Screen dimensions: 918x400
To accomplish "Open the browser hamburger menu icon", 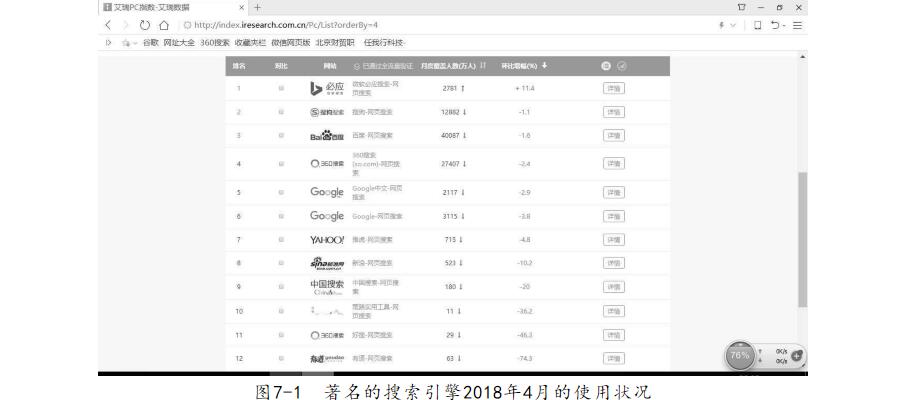I will click(x=798, y=25).
